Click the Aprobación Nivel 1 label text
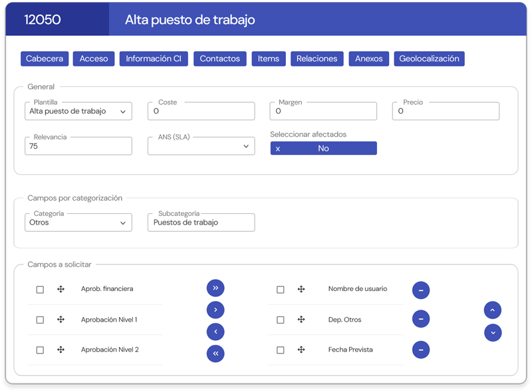532x392 pixels. [109, 320]
